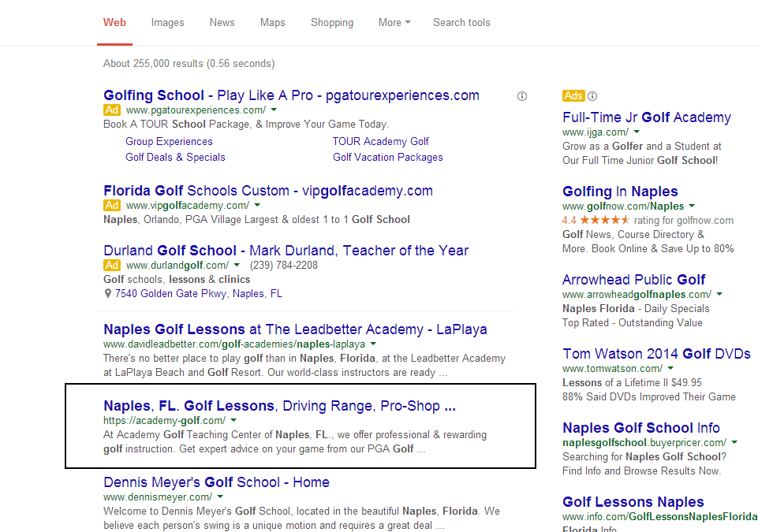The height and width of the screenshot is (532, 758).
Task: Expand the arrow next to davidleadbetter.com URL
Action: coord(373,344)
